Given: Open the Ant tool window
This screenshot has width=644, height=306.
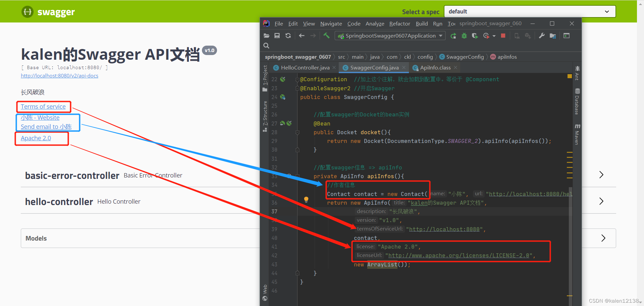Looking at the screenshot, I should pyautogui.click(x=577, y=73).
